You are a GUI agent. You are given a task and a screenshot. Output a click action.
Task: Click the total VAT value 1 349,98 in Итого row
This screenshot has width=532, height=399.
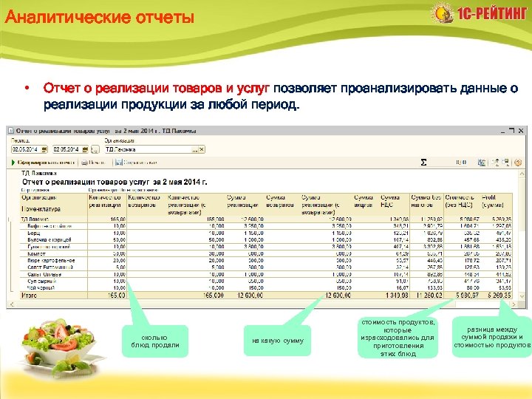398,296
